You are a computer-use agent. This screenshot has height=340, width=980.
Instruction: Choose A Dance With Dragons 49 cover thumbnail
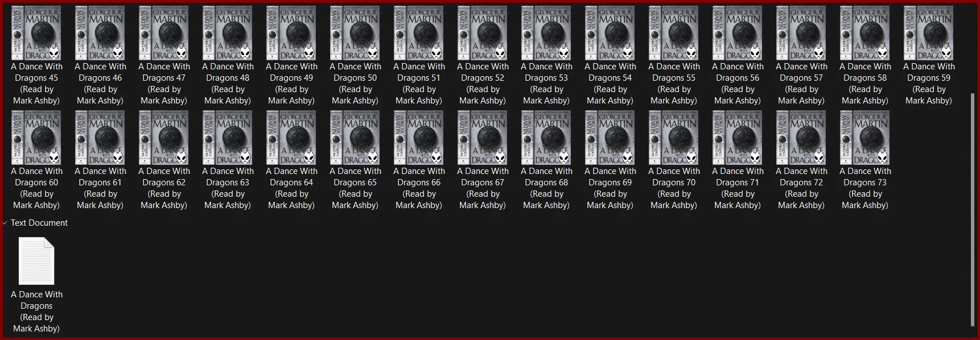291,34
